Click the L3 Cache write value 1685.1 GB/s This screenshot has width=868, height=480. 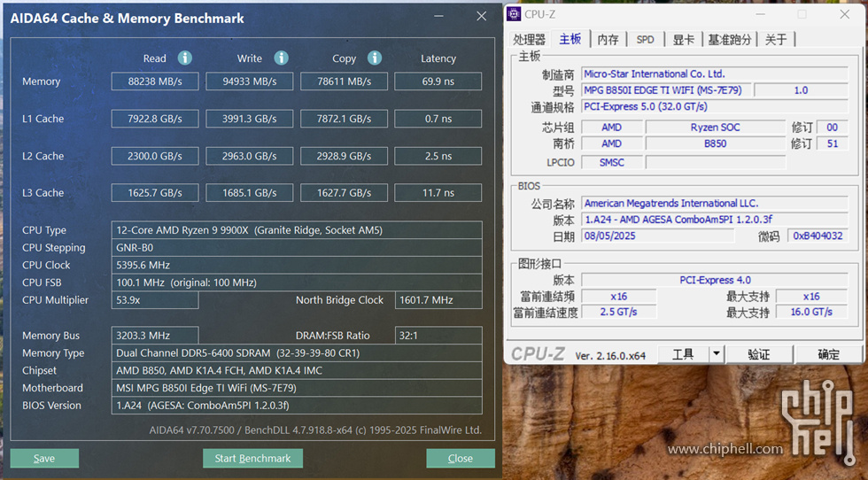[x=250, y=193]
